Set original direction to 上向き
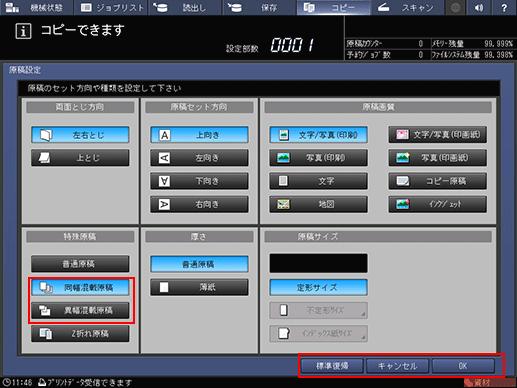The image size is (517, 388). pyautogui.click(x=199, y=135)
